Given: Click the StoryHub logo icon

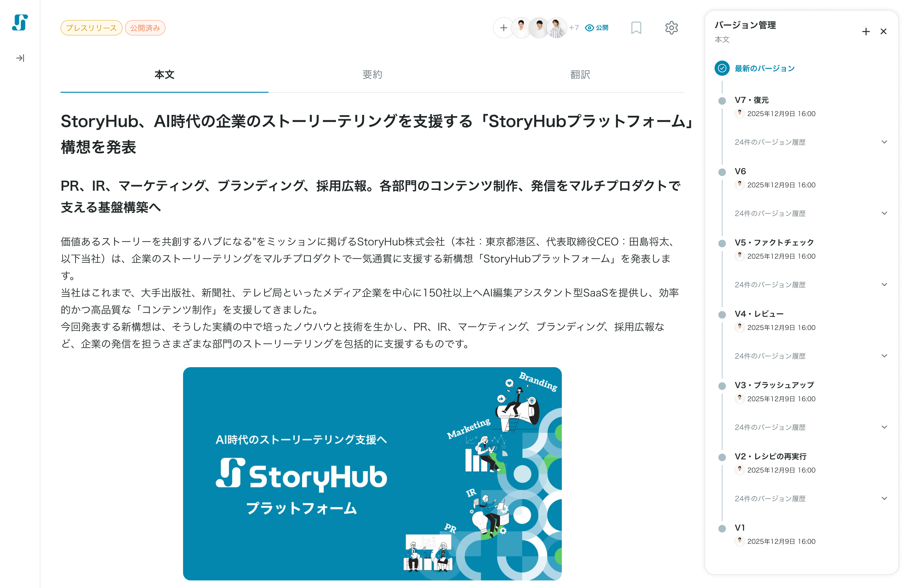Looking at the screenshot, I should [20, 22].
